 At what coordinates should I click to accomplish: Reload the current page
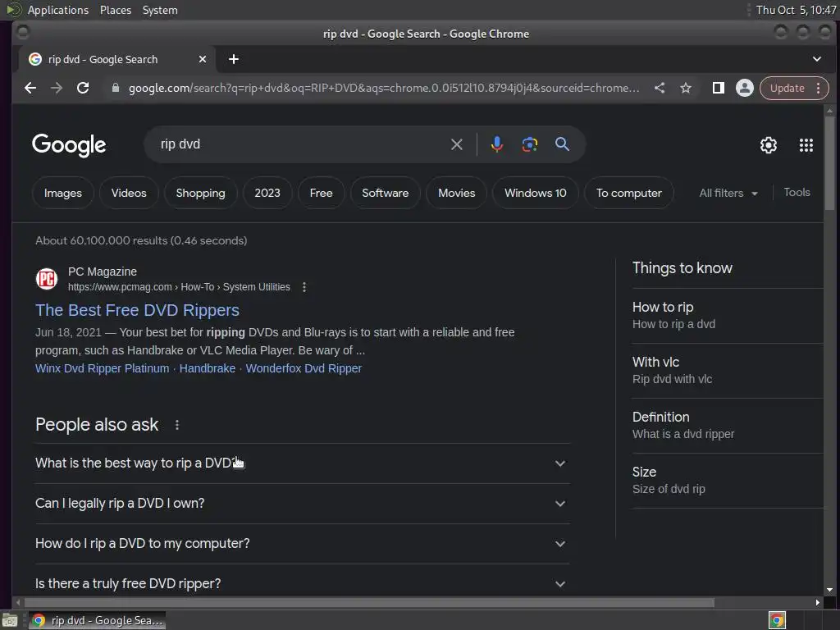point(83,88)
